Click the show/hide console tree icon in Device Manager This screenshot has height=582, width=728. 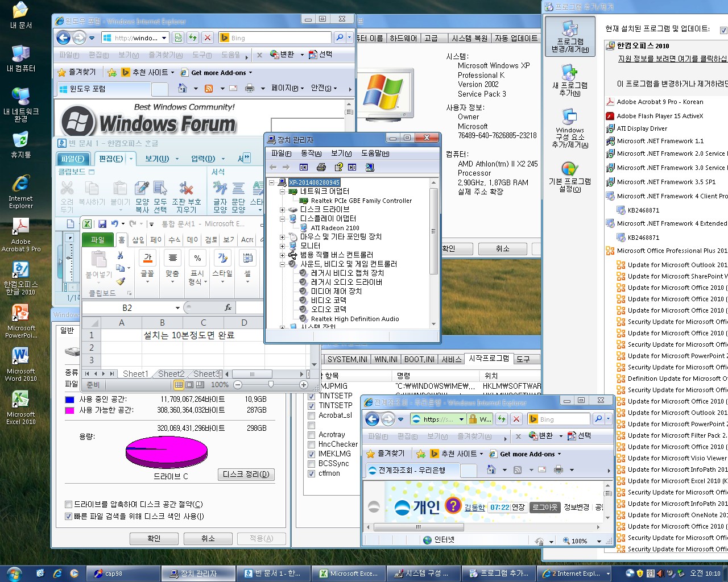coord(304,167)
